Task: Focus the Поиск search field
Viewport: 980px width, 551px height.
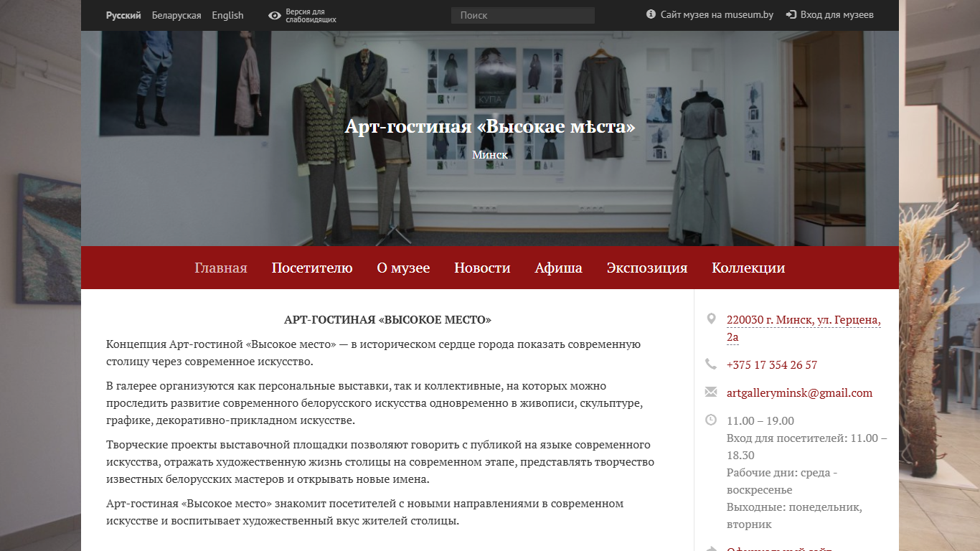Action: pos(523,15)
